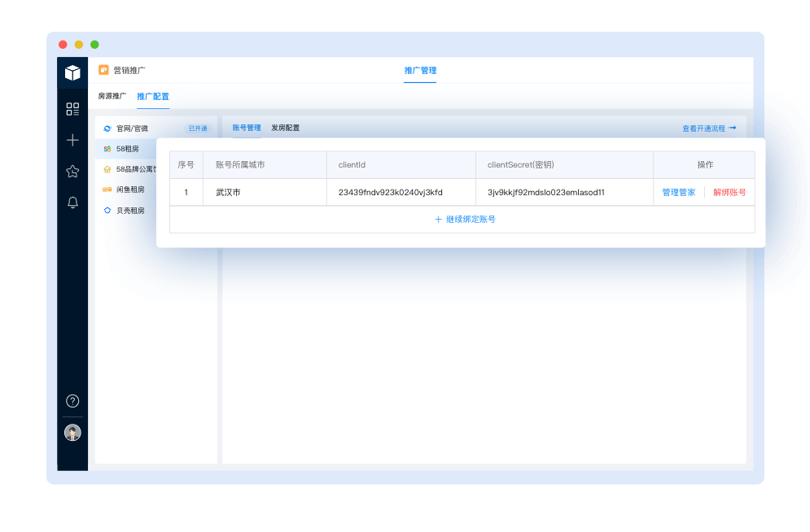810x532 pixels.
Task: Click the 营销推广 title text
Action: coord(129,70)
